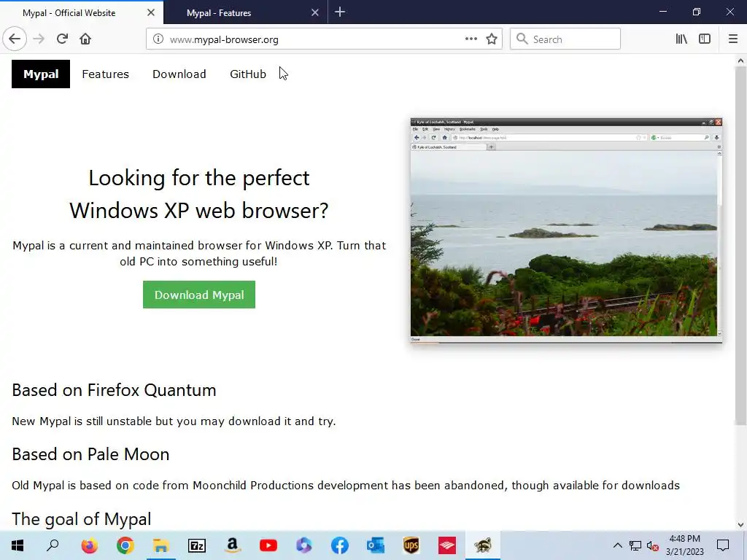Show site information for mypal-browser.org
Screen dimensions: 747x560
point(158,39)
